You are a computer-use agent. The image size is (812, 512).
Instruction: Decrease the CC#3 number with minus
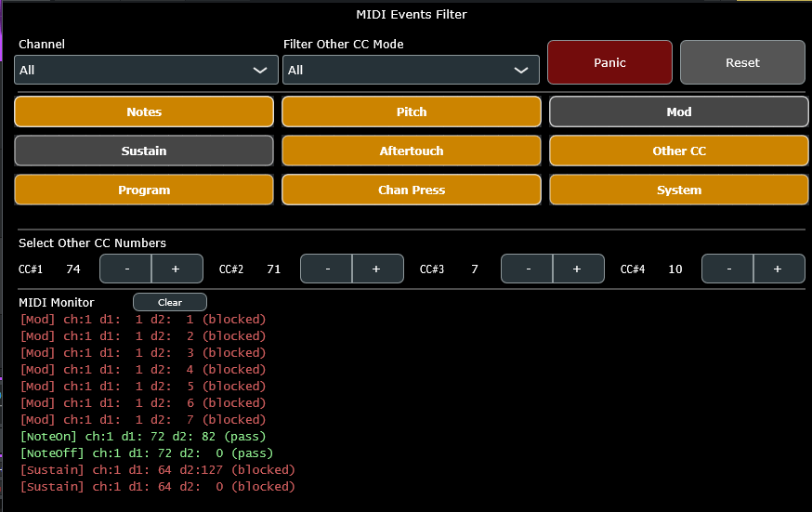[x=527, y=269]
